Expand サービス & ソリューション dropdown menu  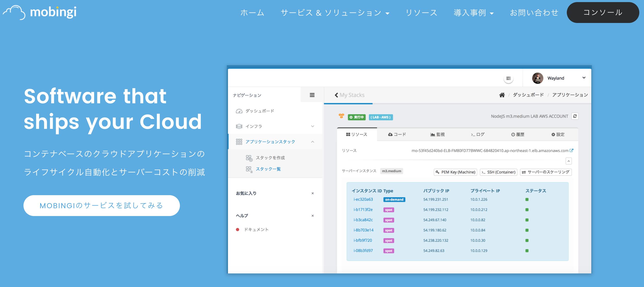[x=335, y=13]
